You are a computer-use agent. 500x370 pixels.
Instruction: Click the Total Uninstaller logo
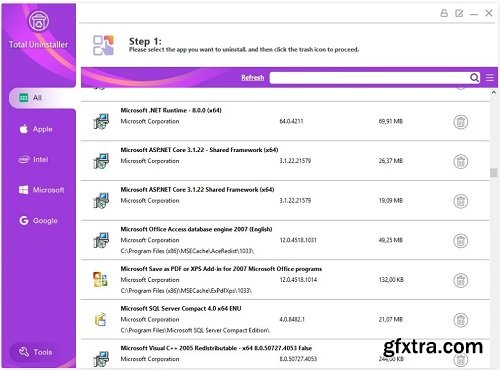39,21
